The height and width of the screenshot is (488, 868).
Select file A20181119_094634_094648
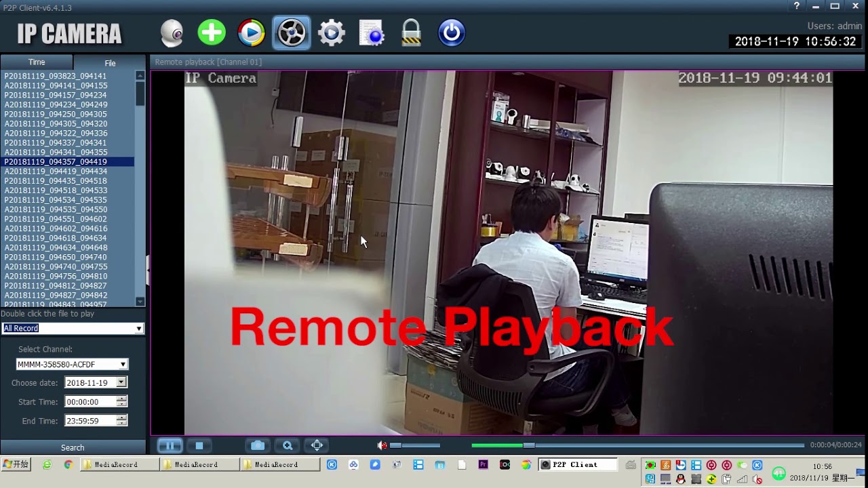point(68,247)
